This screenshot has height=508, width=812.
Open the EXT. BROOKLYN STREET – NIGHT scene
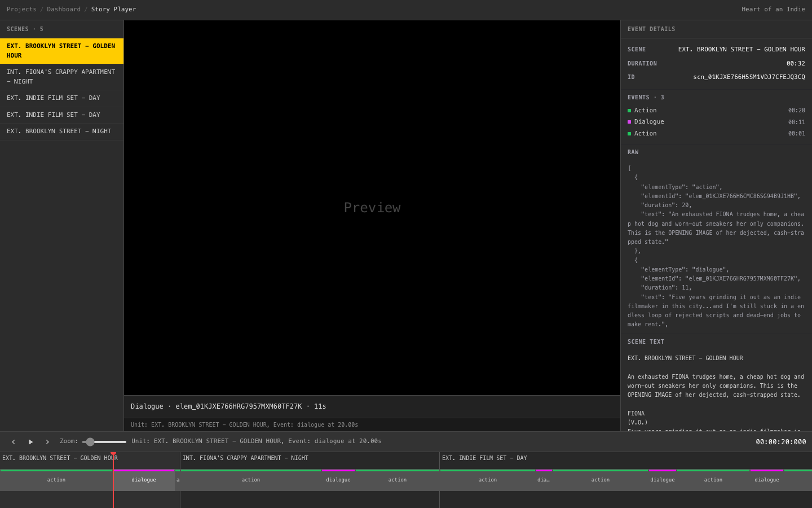tap(59, 131)
